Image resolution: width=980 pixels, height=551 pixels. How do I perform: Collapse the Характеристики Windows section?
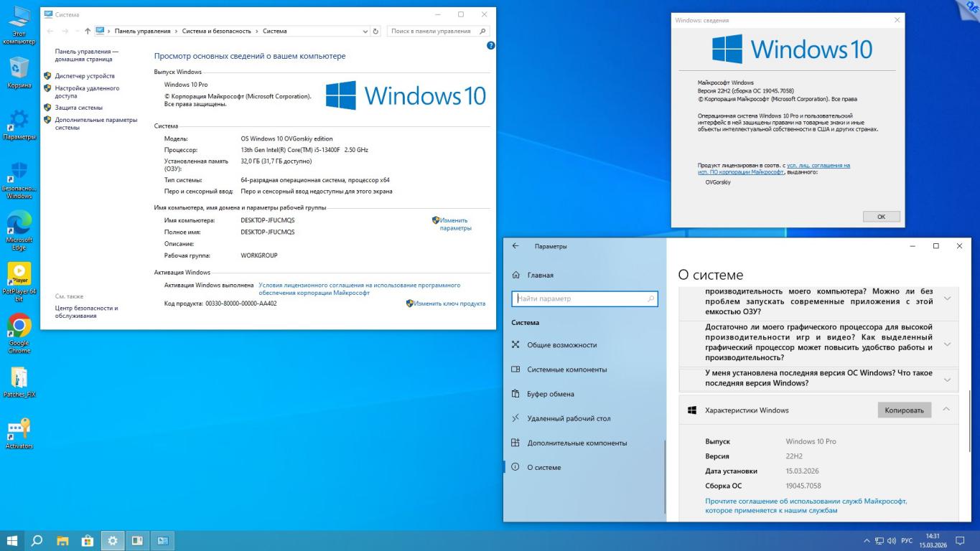946,410
